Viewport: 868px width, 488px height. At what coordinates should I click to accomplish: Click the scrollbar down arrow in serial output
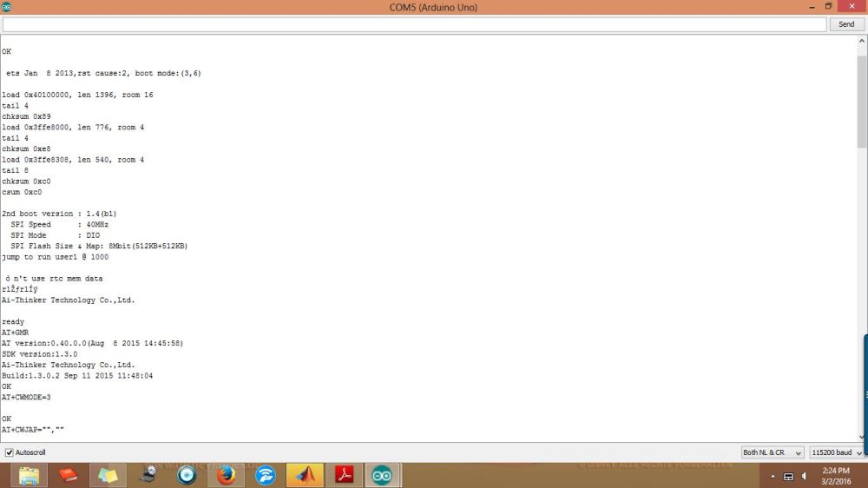tap(861, 438)
